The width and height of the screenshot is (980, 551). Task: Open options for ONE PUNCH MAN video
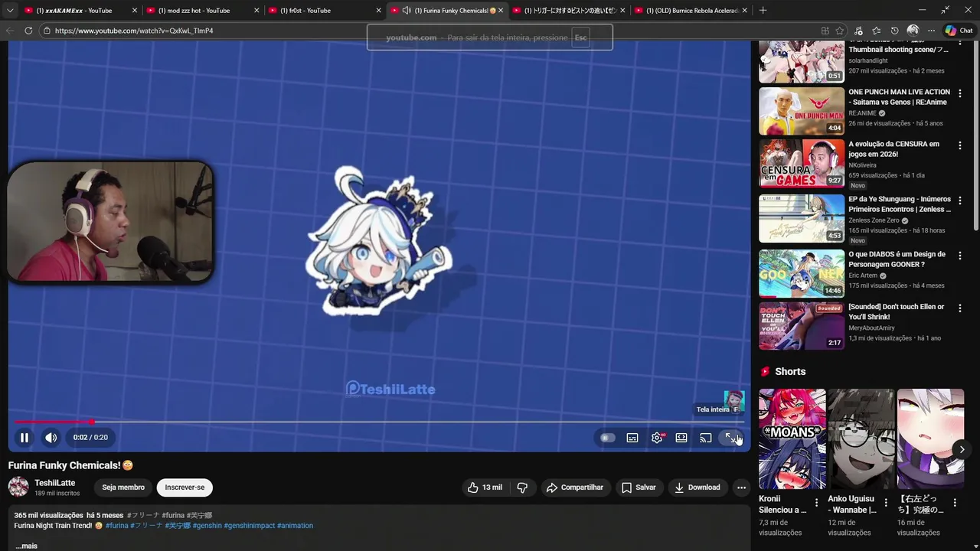coord(960,93)
